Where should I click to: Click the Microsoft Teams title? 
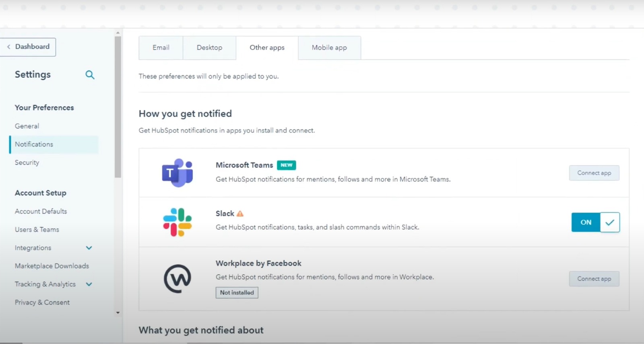[x=244, y=165]
